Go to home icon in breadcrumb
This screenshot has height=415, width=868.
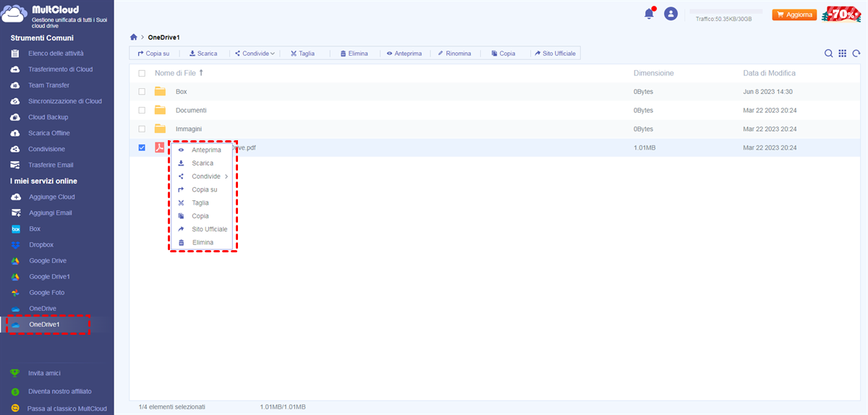(133, 37)
